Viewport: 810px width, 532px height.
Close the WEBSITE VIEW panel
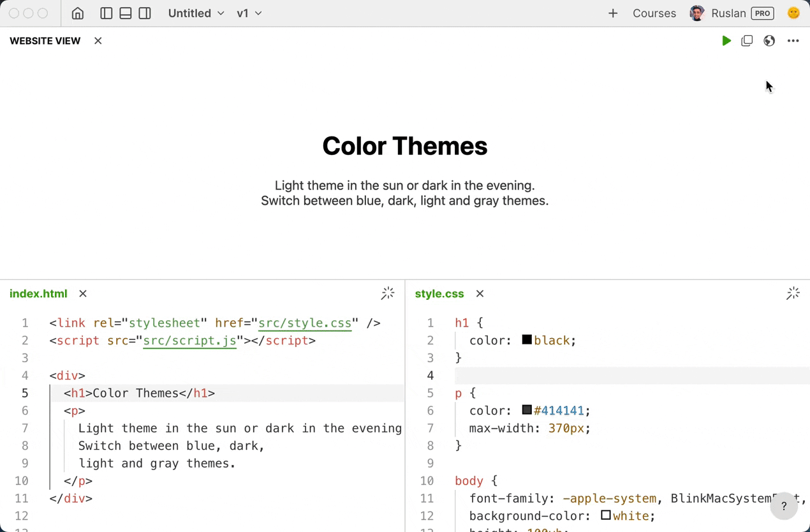(x=98, y=41)
